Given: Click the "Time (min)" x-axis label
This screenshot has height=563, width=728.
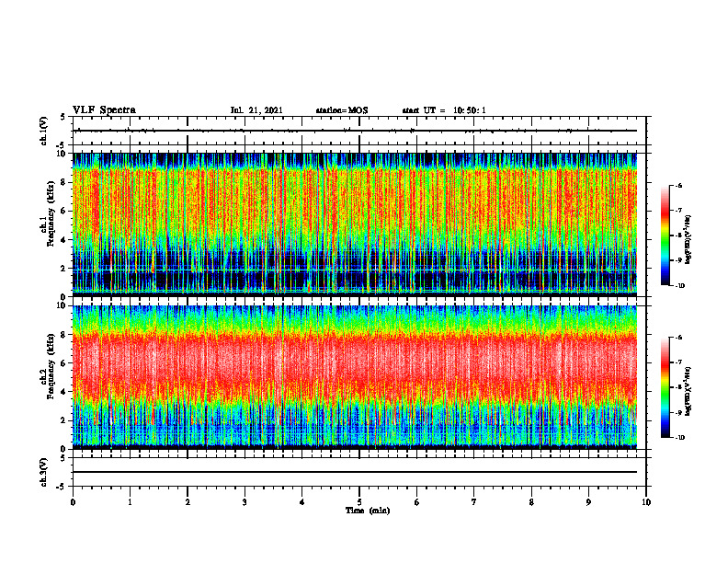Looking at the screenshot, I should click(x=368, y=511).
